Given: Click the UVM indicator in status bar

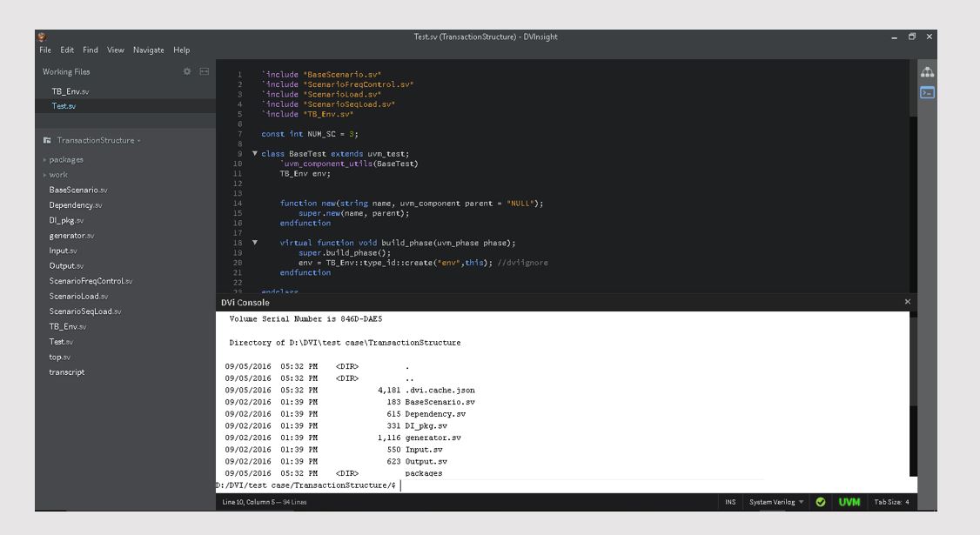Looking at the screenshot, I should pos(849,502).
